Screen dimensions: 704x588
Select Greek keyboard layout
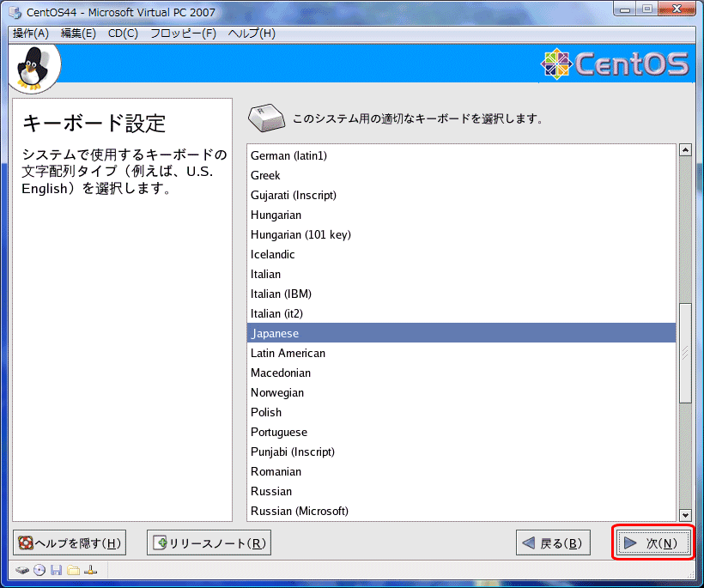pyautogui.click(x=461, y=175)
